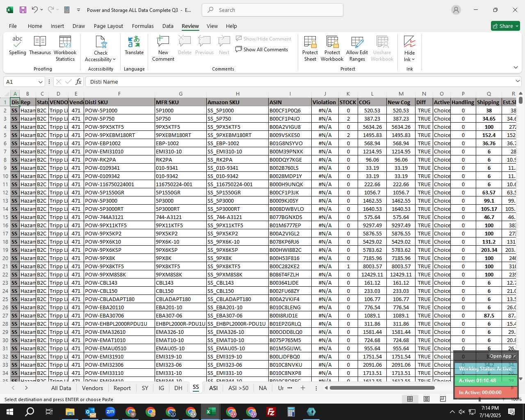525x420 pixels.
Task: Click cell SS_EBP-1002
Action: 237,143
